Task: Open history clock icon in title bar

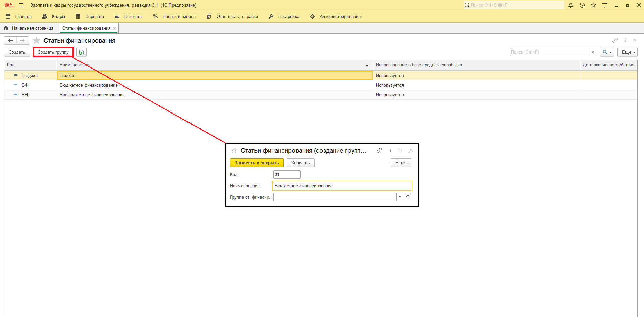Action: click(x=582, y=5)
